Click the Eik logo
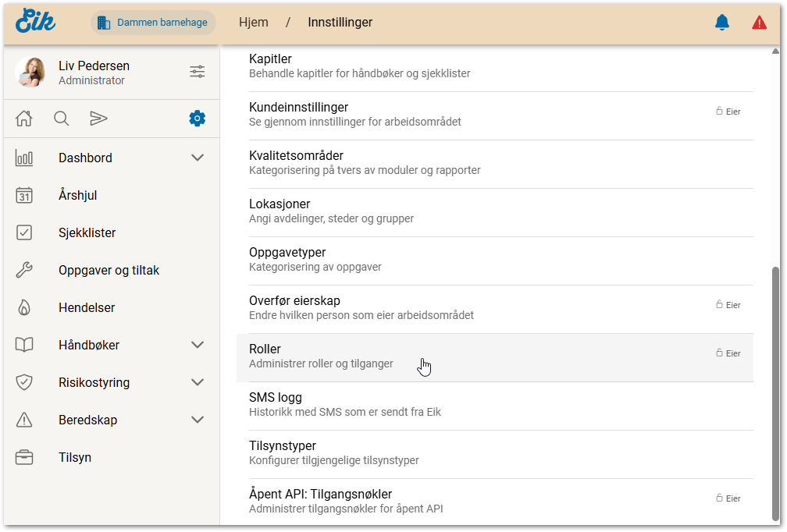 (x=36, y=22)
